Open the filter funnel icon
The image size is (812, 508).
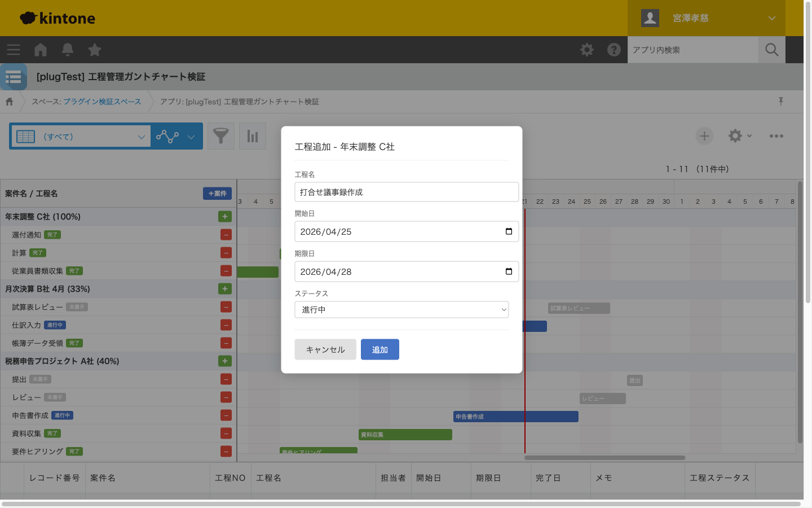221,136
